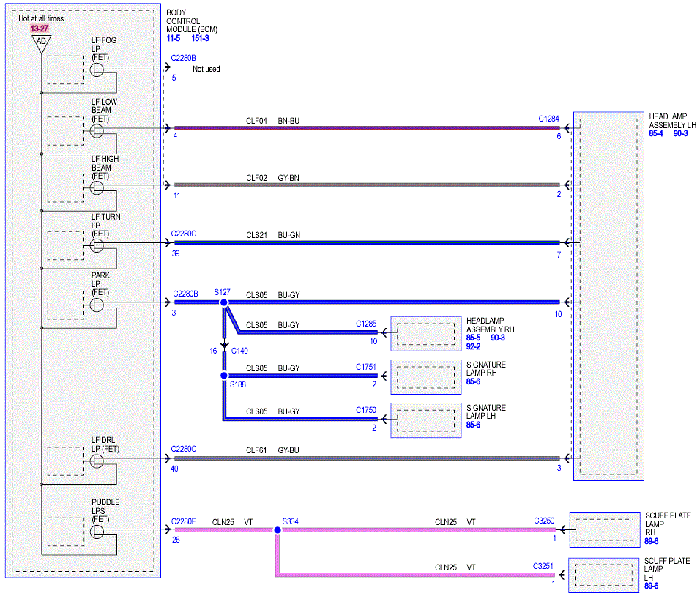The width and height of the screenshot is (700, 596).
Task: Open Signature Lamp RH reference 85-6
Action: [x=473, y=381]
